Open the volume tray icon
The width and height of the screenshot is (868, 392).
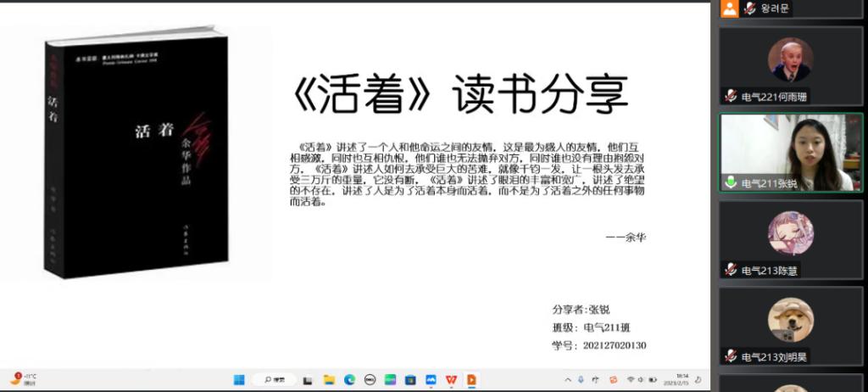pos(640,380)
